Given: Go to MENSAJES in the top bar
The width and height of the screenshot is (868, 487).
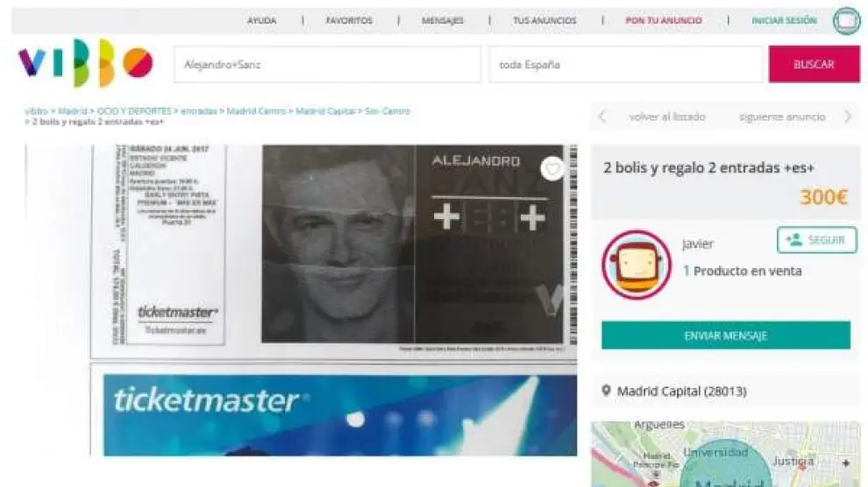Looking at the screenshot, I should 443,20.
